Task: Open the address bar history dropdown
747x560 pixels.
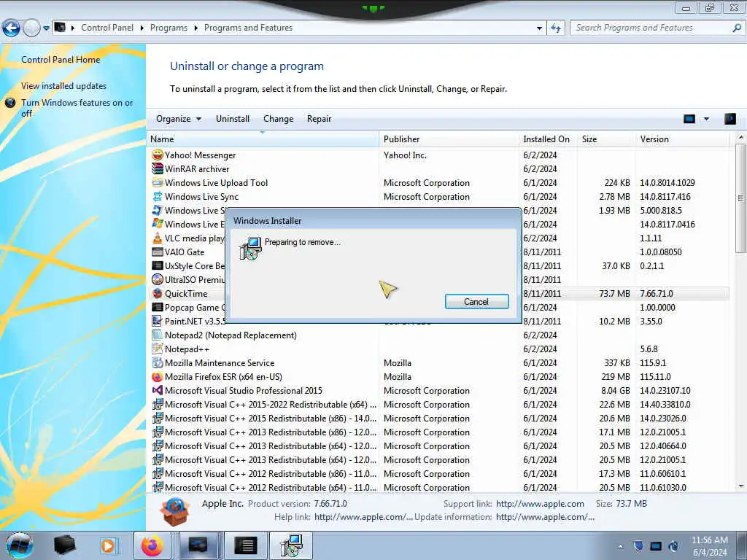Action: 539,28
